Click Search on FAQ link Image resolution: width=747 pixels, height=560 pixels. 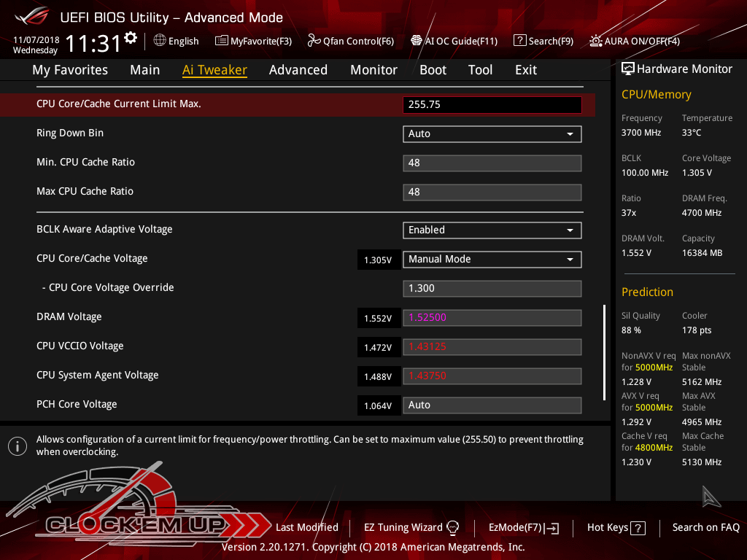click(705, 527)
